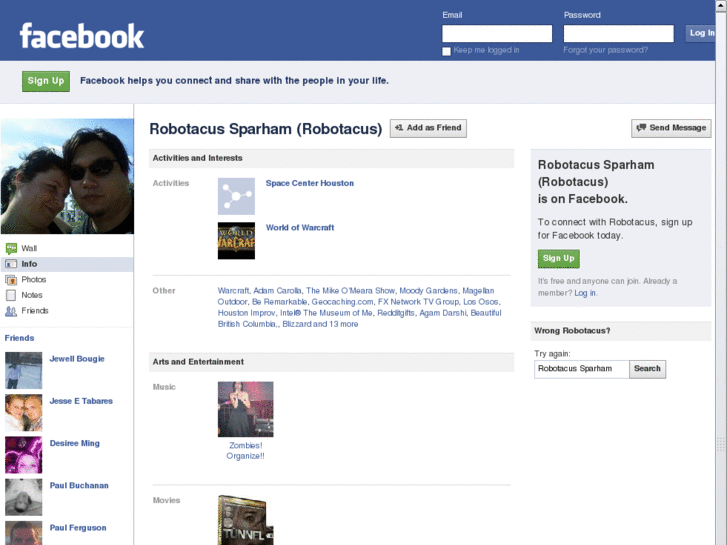
Task: Click the Password input field
Action: (619, 33)
